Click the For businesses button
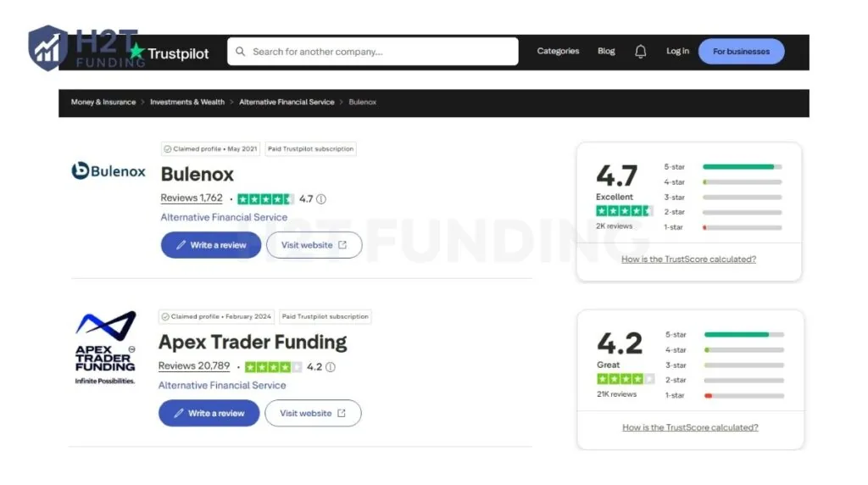The width and height of the screenshot is (868, 485). (741, 52)
